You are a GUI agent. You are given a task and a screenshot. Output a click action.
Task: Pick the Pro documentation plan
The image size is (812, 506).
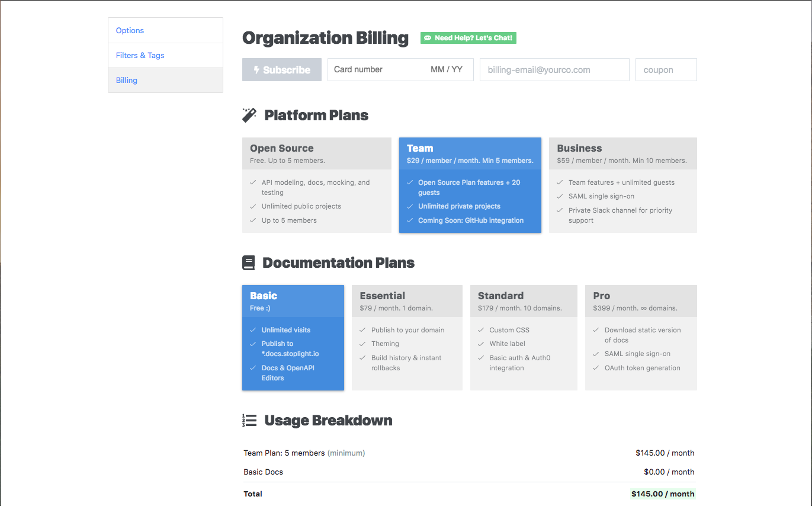[640, 337]
